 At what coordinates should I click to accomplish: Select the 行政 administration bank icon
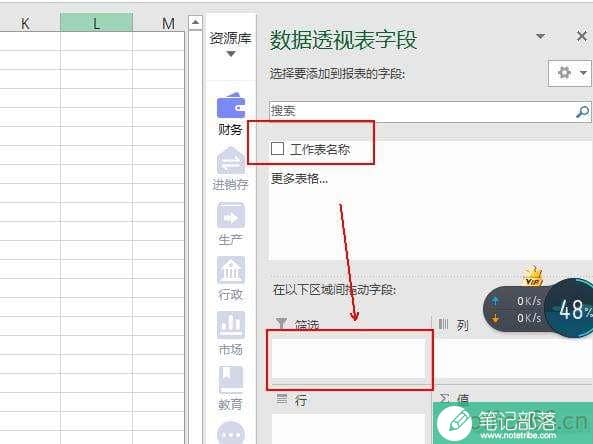[x=230, y=270]
